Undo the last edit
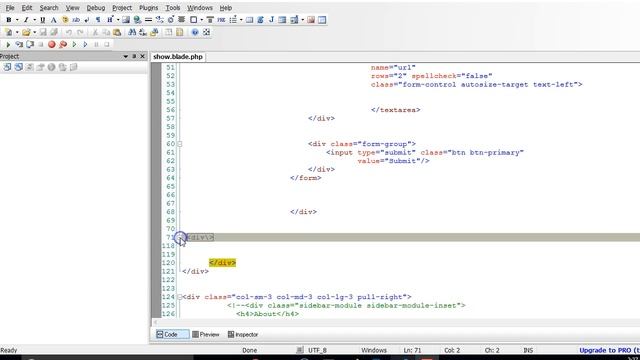 (69, 32)
